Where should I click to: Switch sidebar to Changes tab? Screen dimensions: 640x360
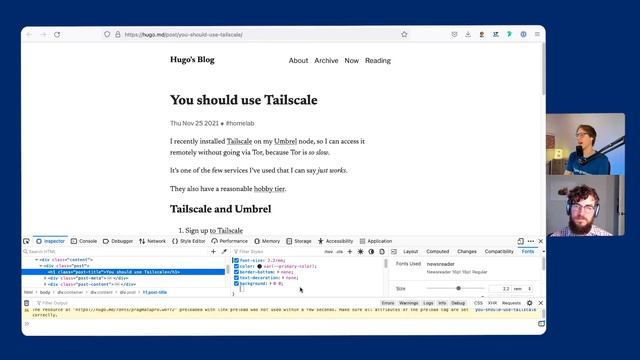(467, 252)
